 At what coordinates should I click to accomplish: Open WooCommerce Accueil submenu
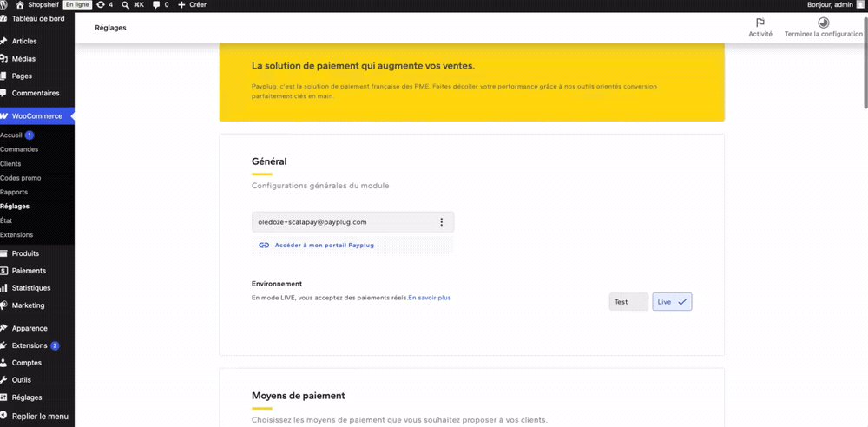[11, 135]
